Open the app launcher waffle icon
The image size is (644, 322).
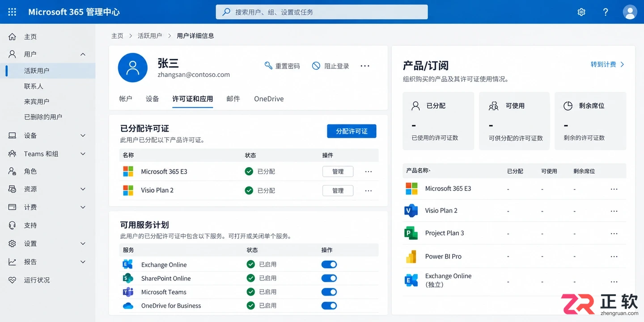[x=12, y=12]
